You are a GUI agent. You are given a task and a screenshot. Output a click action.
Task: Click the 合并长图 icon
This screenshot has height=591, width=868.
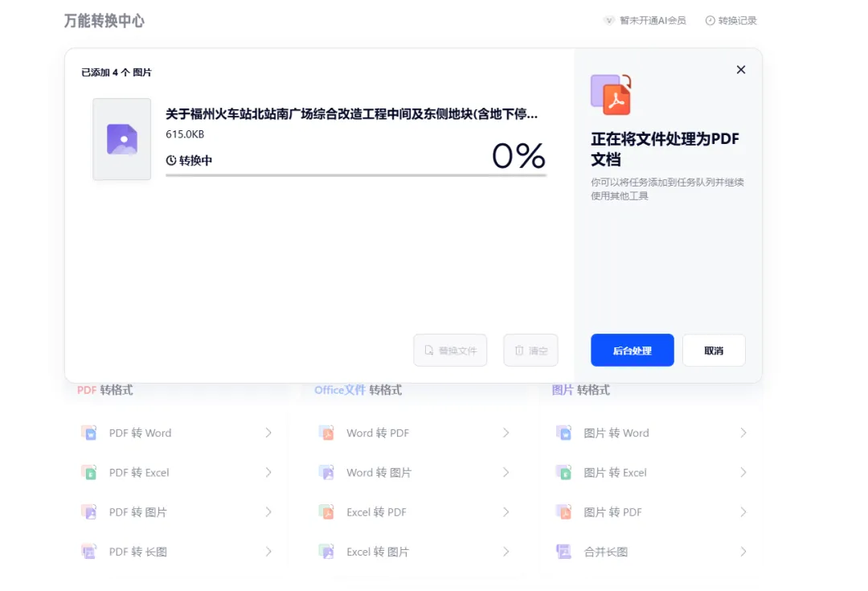(x=563, y=552)
